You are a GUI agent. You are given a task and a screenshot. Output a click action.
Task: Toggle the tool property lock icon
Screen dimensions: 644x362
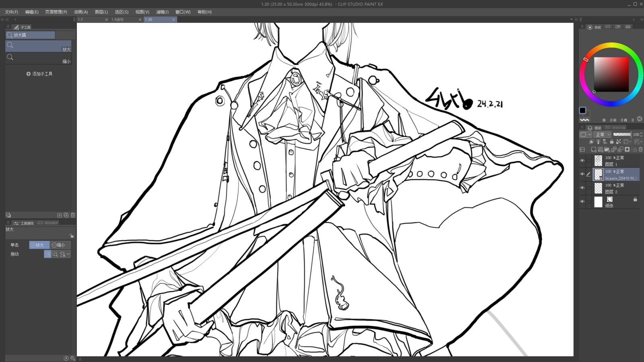(72, 236)
